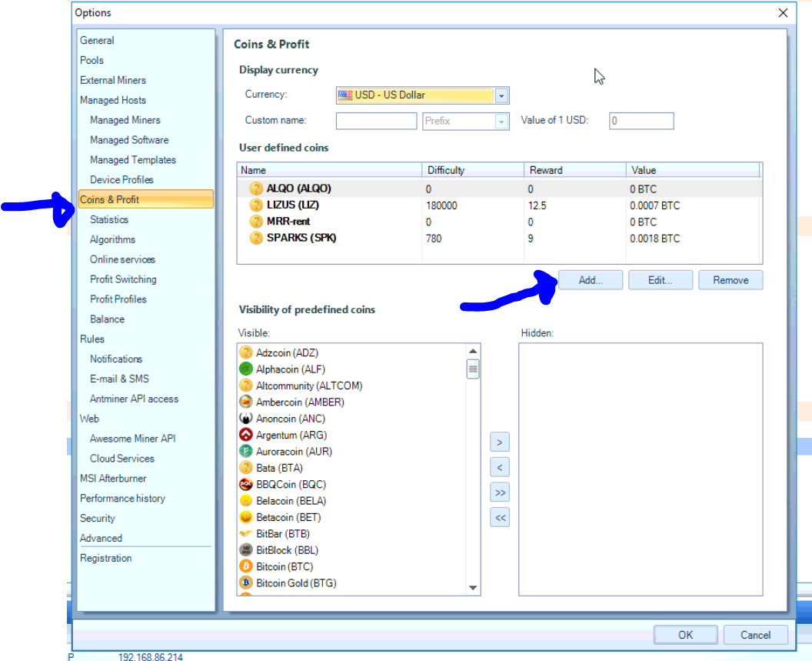This screenshot has width=812, height=661.
Task: Select Managed Templates in the sidebar
Action: coord(133,160)
